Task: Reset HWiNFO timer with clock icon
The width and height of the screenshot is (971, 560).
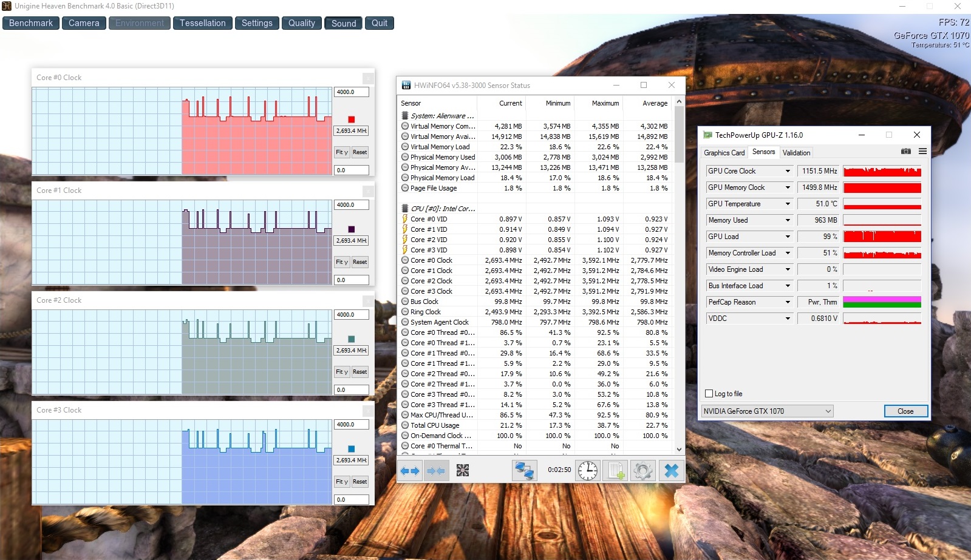Action: 588,470
